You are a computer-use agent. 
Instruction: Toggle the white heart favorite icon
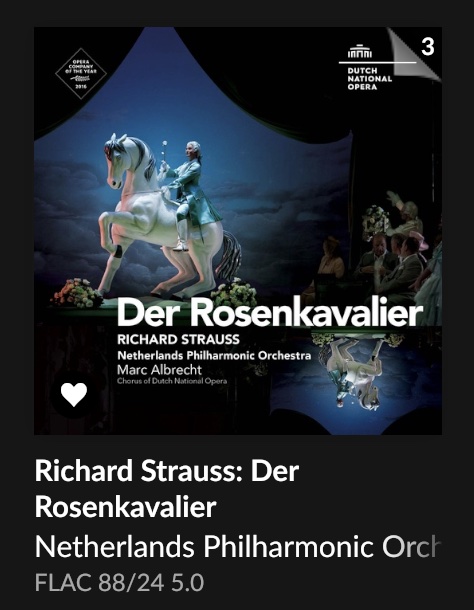(x=74, y=394)
